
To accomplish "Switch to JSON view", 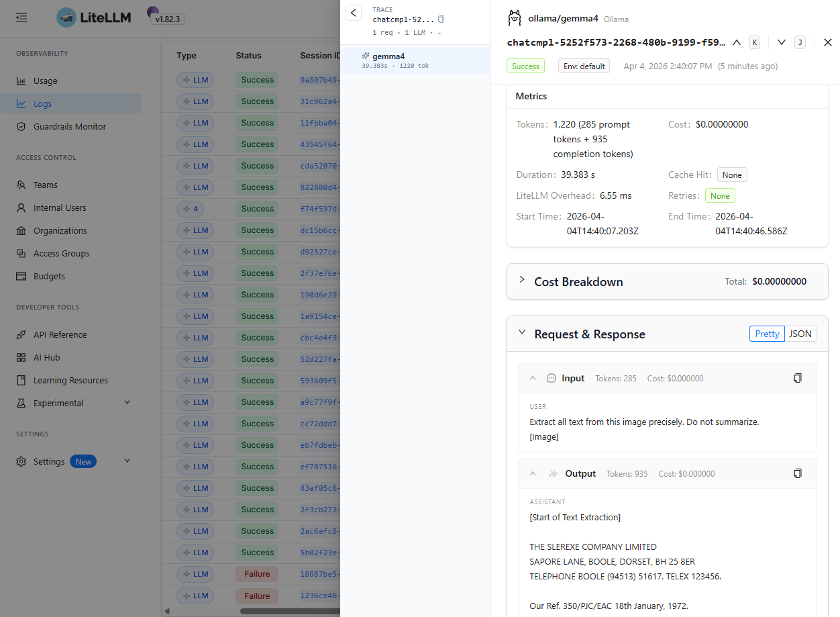I will 800,334.
